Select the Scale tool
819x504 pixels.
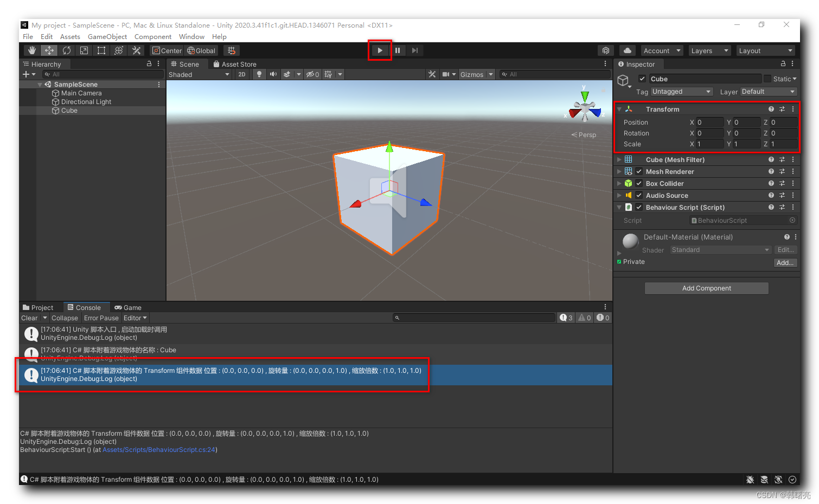pos(84,50)
